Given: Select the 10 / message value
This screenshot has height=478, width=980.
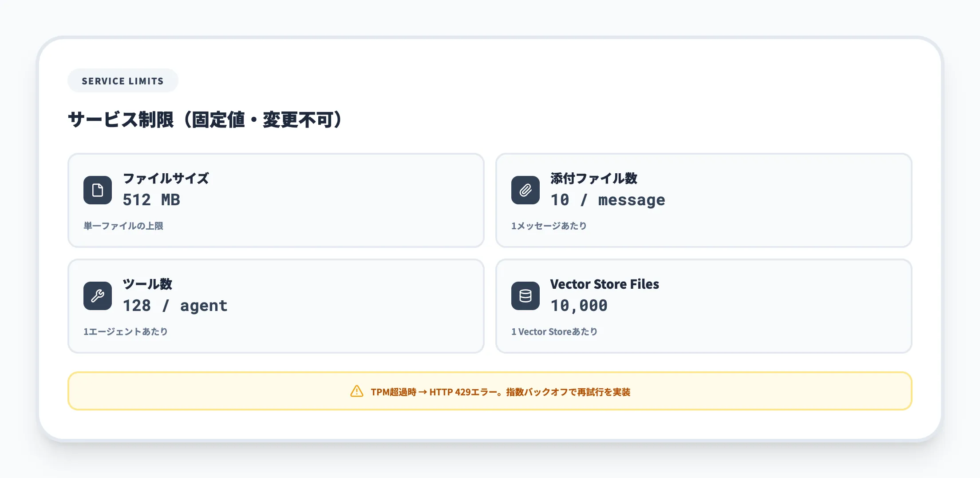Looking at the screenshot, I should click(x=608, y=200).
